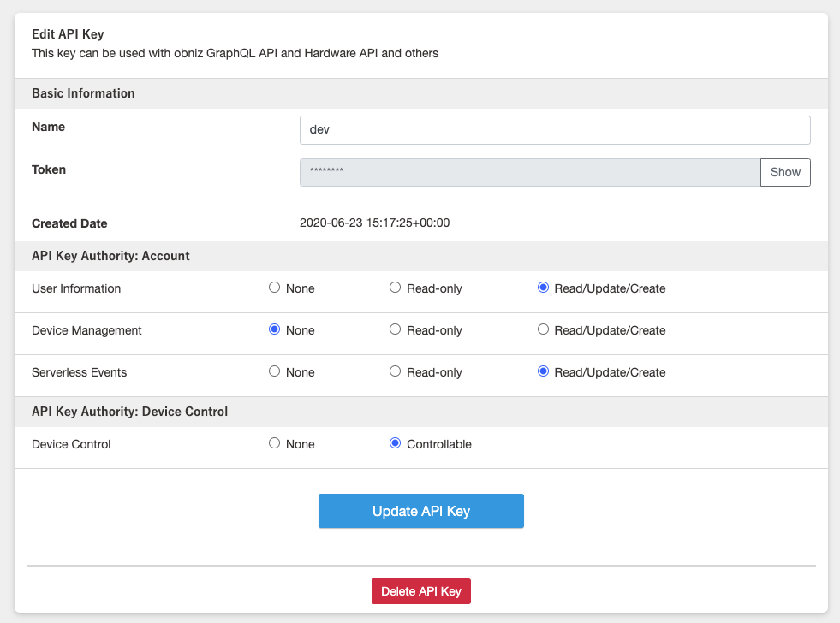Click the Created Date timestamp value
Image resolution: width=840 pixels, height=623 pixels.
tap(374, 223)
